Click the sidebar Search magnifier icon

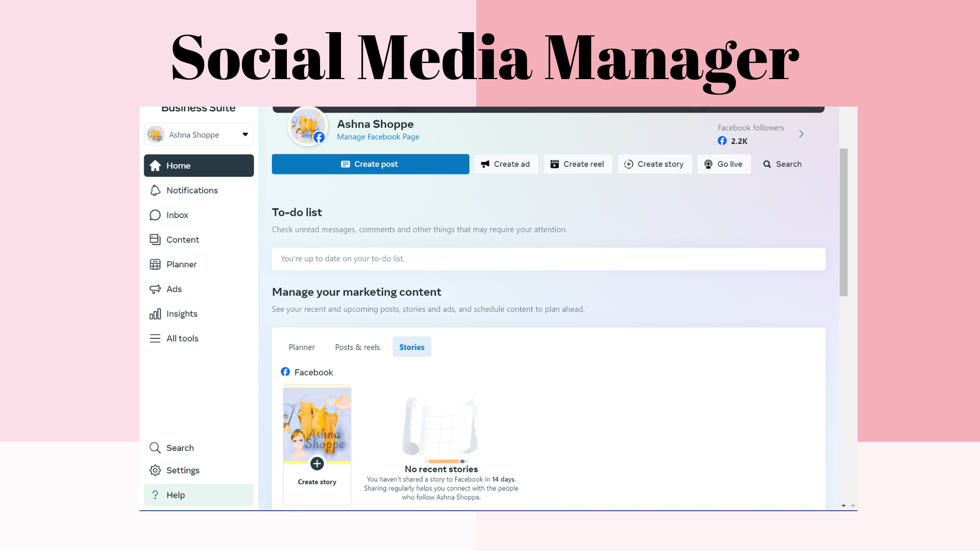pos(155,448)
